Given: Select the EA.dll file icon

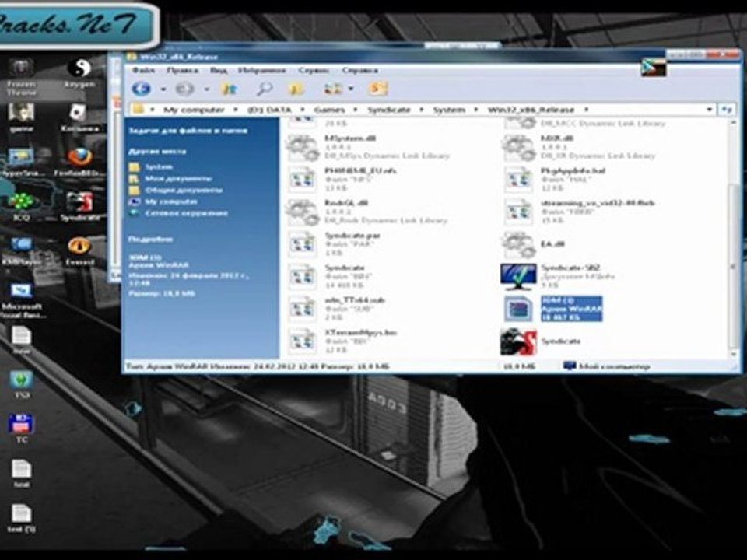Looking at the screenshot, I should point(519,245).
